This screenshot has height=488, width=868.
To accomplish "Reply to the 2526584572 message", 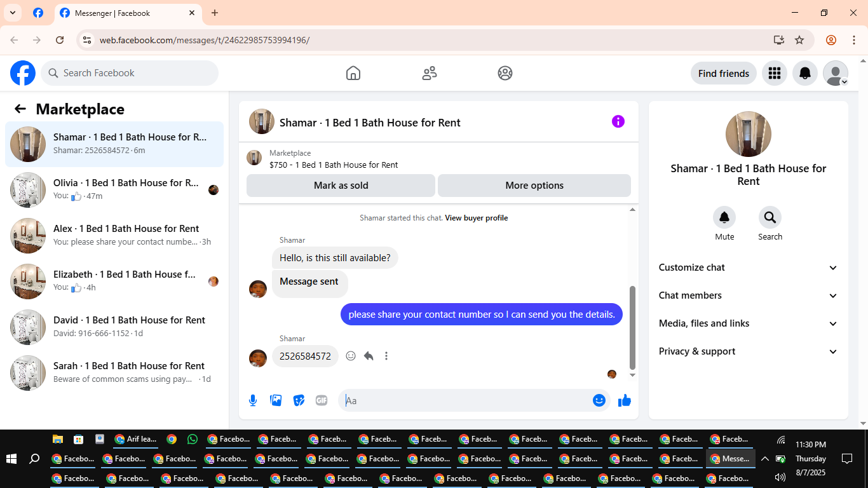I will (x=369, y=356).
